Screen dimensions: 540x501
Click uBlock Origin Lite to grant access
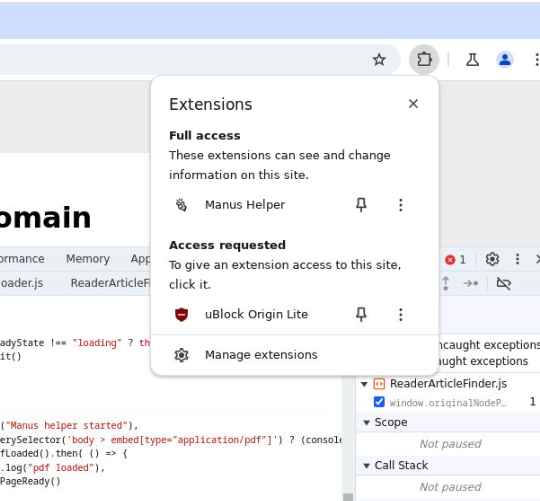(256, 314)
